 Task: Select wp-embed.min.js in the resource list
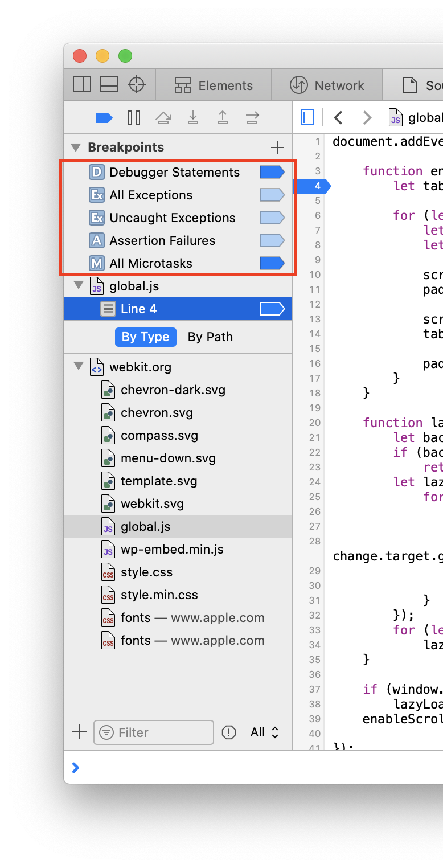(x=172, y=549)
